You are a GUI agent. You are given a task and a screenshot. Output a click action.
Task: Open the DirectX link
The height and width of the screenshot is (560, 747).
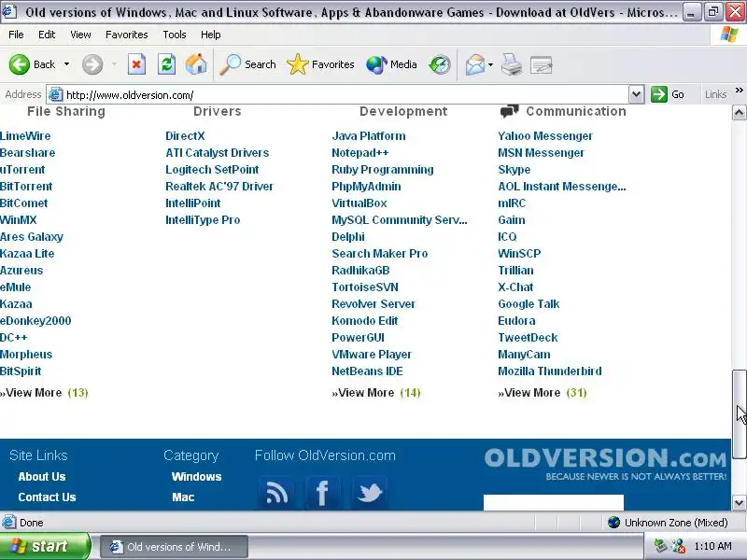(x=185, y=135)
